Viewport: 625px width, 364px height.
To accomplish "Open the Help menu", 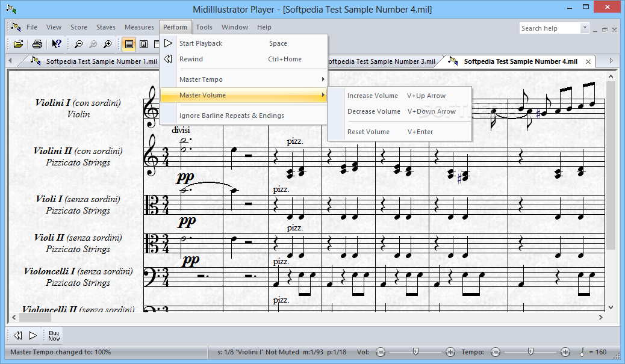I will coord(264,27).
